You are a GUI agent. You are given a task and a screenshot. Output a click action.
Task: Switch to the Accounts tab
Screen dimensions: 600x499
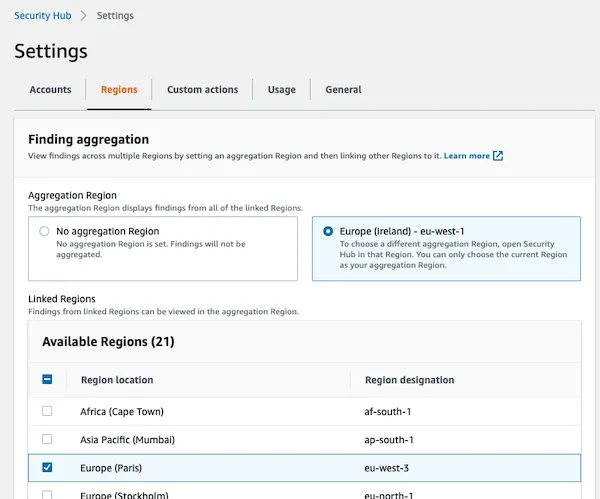[50, 90]
